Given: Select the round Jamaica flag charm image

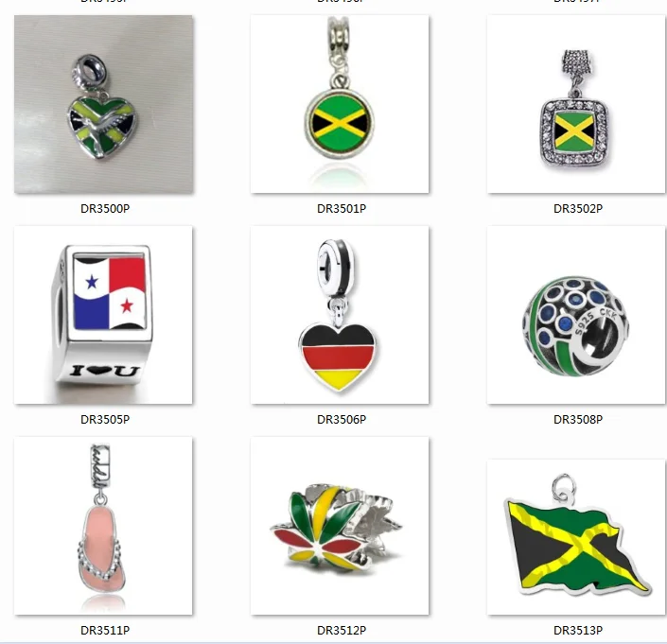Looking at the screenshot, I should tap(340, 104).
